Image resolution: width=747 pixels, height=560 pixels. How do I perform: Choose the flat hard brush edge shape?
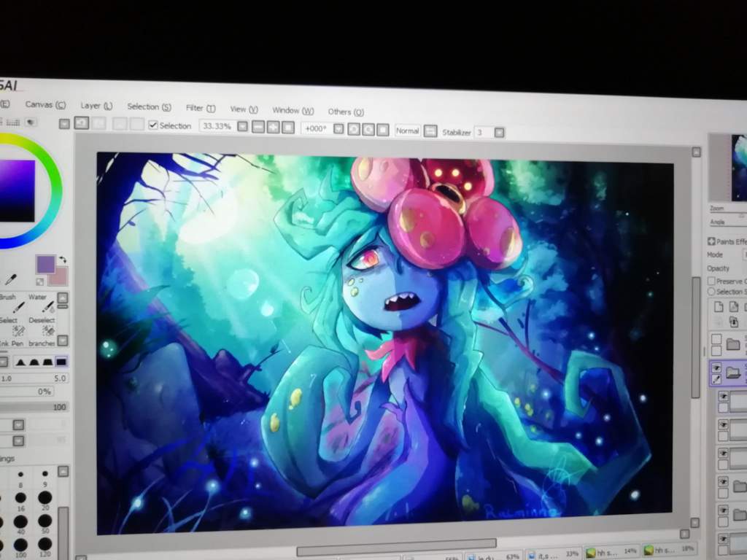tap(61, 362)
